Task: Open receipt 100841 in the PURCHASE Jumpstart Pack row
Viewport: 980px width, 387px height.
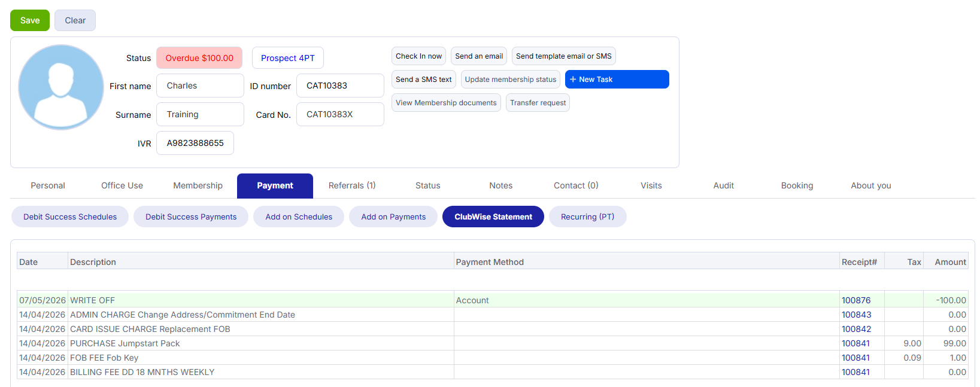Action: pos(856,343)
